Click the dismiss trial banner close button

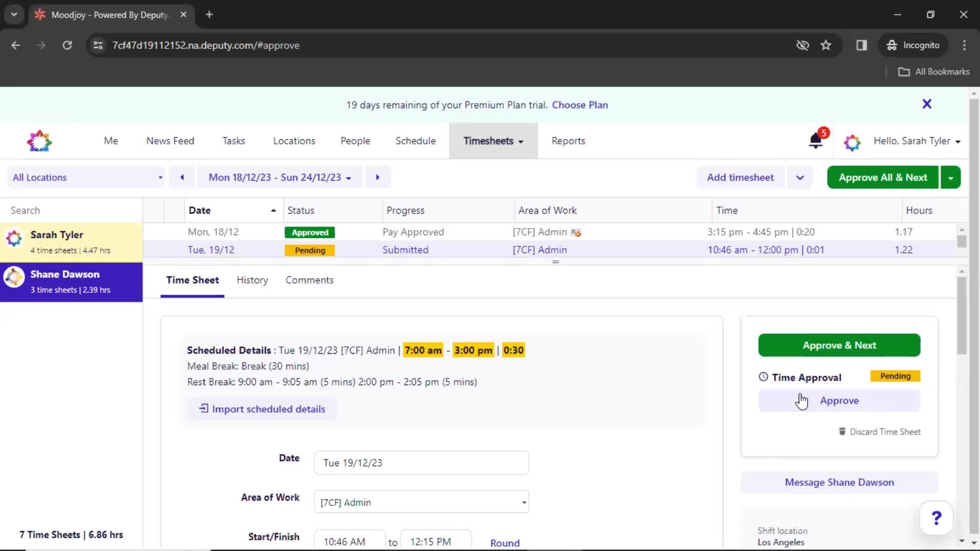927,104
